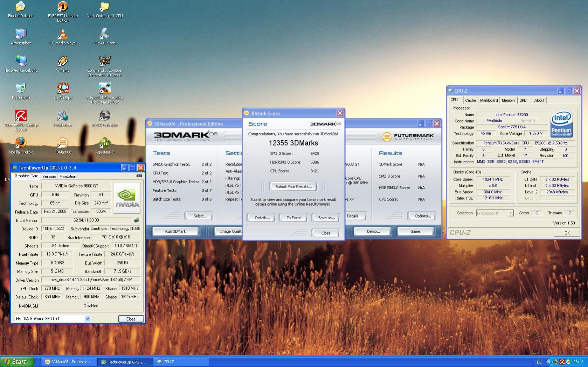
Task: Open the Winamp desktop shortcut
Action: pos(63,64)
